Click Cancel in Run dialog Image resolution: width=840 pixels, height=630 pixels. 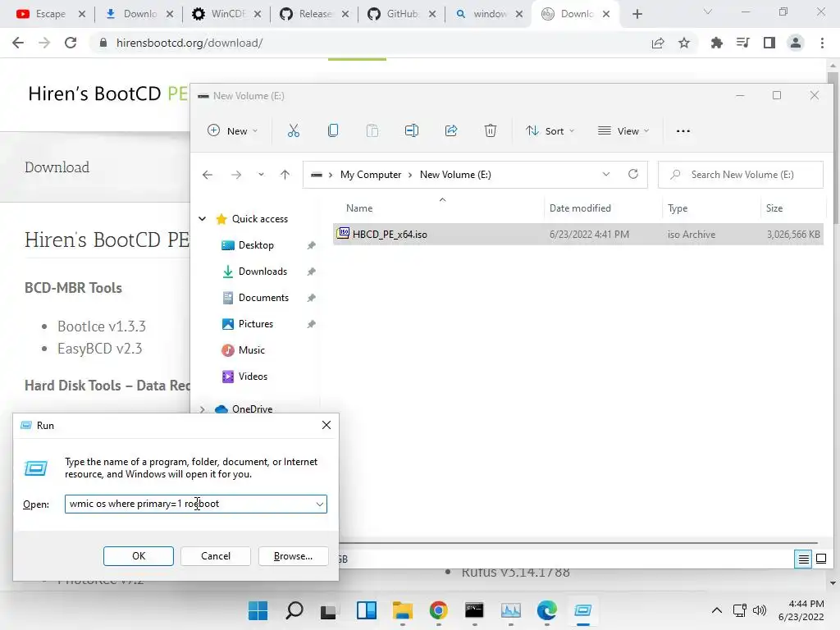(216, 556)
